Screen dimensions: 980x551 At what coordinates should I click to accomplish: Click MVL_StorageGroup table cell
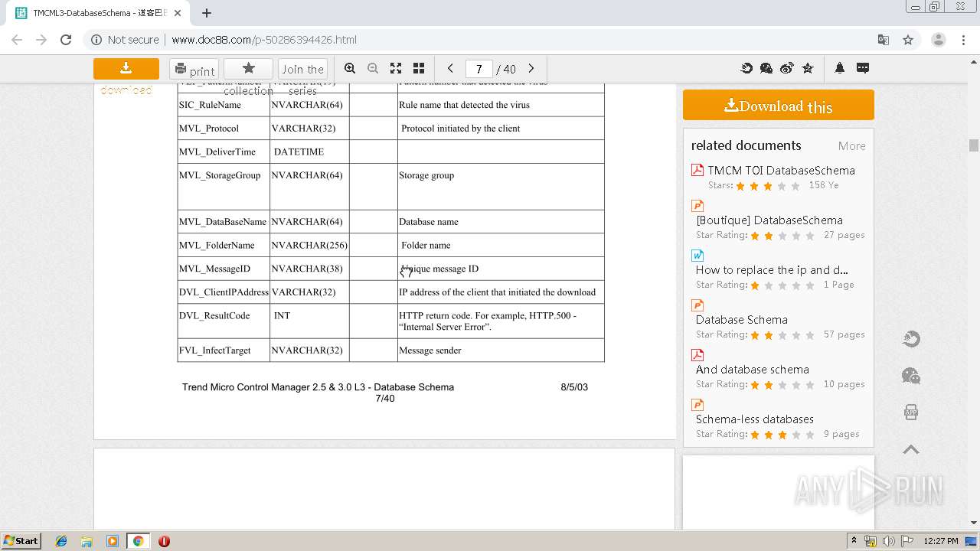pos(224,187)
